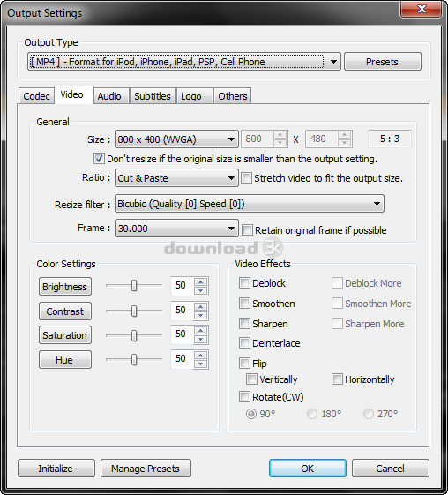Uncheck Don't resize if original is smaller
Screen dimensions: 448x495
[99, 158]
